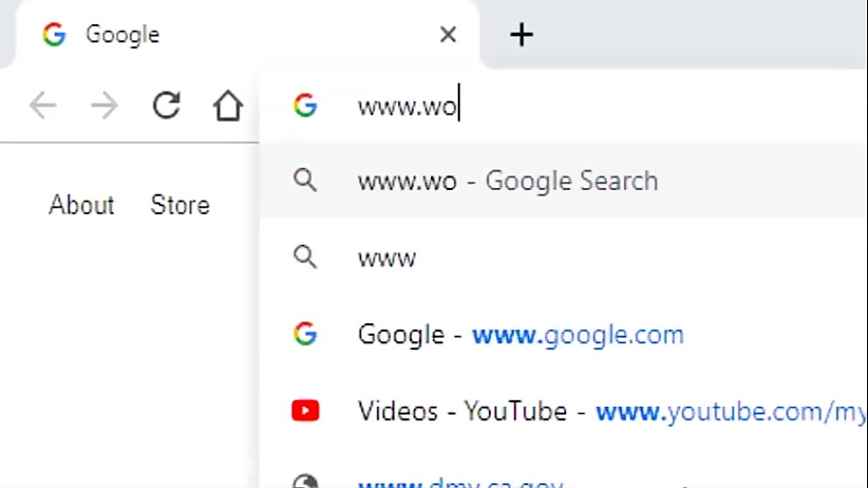Open the Videos - YouTube suggestion

563,411
